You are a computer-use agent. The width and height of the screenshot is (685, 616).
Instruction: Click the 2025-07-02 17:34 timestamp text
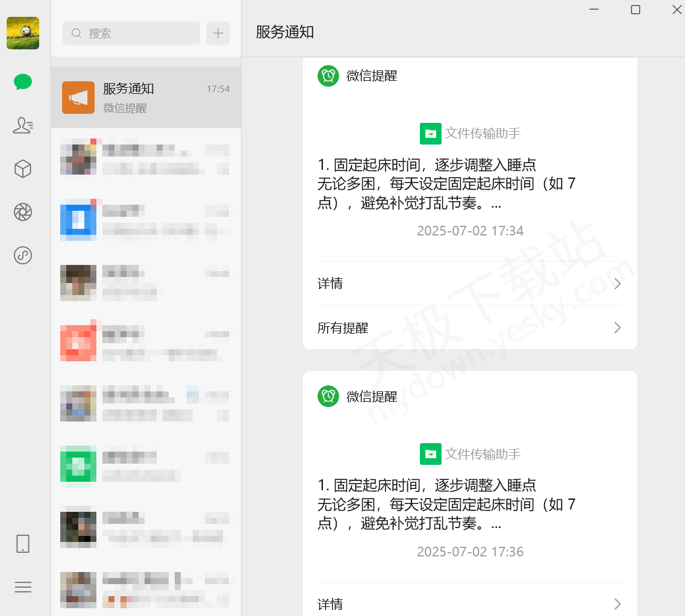tap(470, 231)
